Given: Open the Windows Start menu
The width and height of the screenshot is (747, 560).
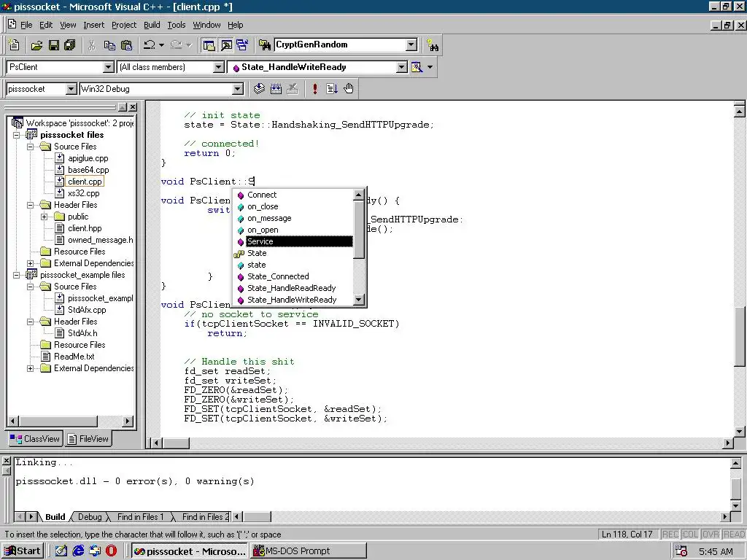Looking at the screenshot, I should tap(23, 551).
